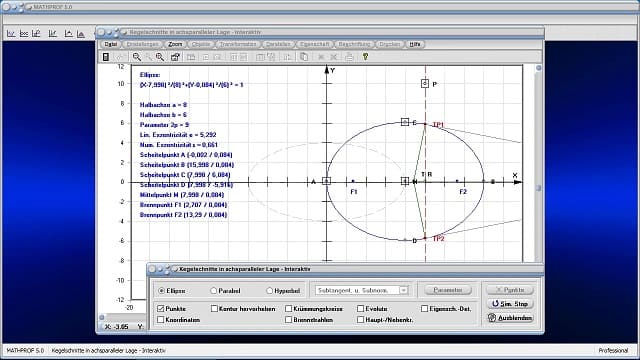Click the square handle of point P
The height and width of the screenshot is (360, 640).
425,83
